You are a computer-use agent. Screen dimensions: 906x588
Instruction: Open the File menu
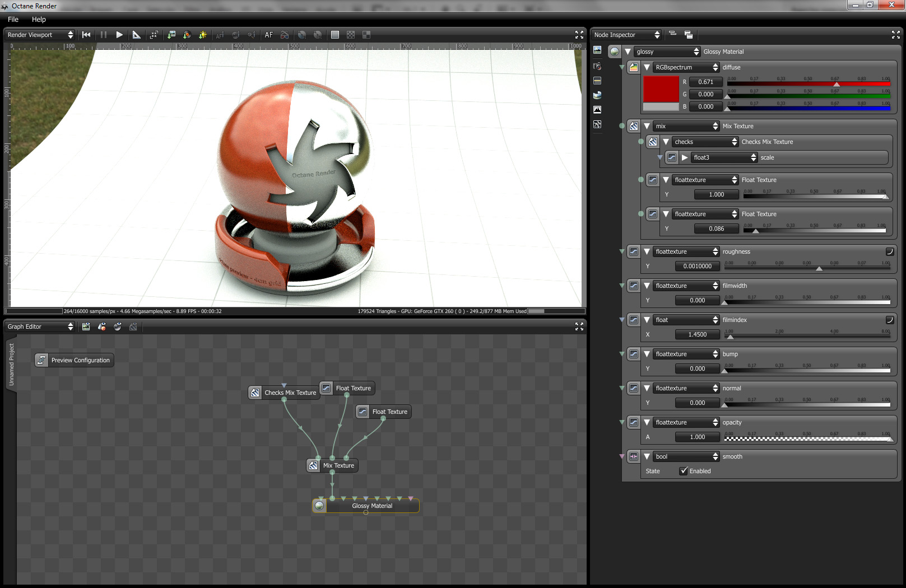coord(13,20)
